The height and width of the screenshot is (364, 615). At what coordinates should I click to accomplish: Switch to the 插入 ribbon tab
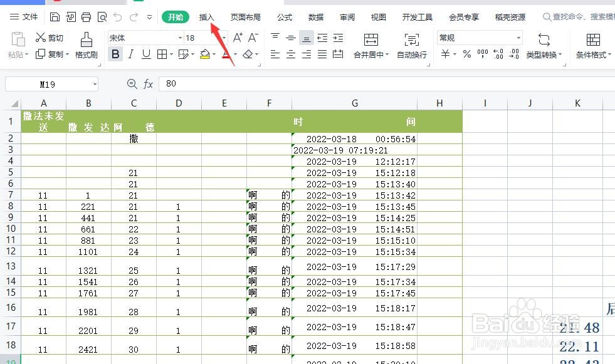pyautogui.click(x=206, y=17)
